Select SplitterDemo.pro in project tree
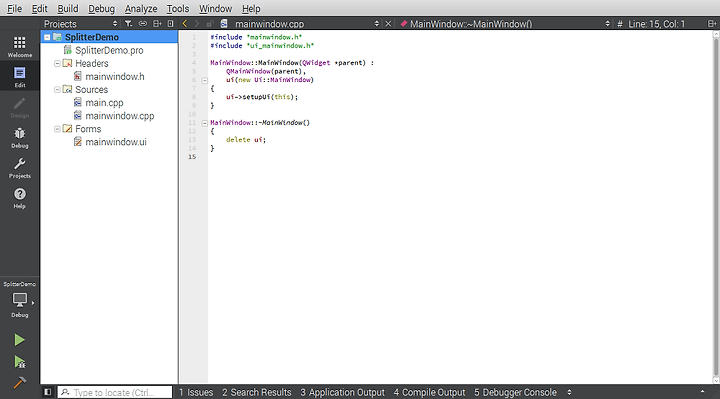The width and height of the screenshot is (720, 399). 109,51
